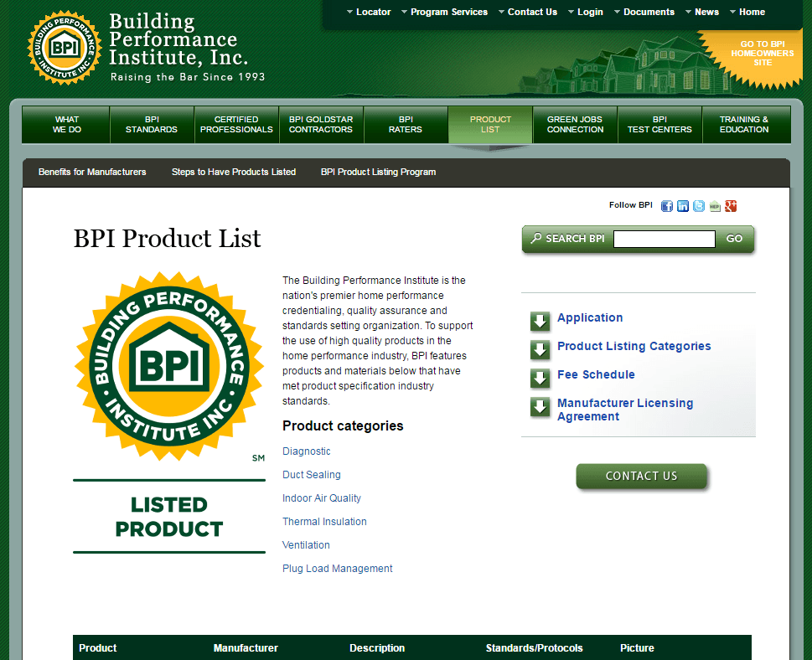Focus the Search BPI text field
This screenshot has width=812, height=660.
665,239
